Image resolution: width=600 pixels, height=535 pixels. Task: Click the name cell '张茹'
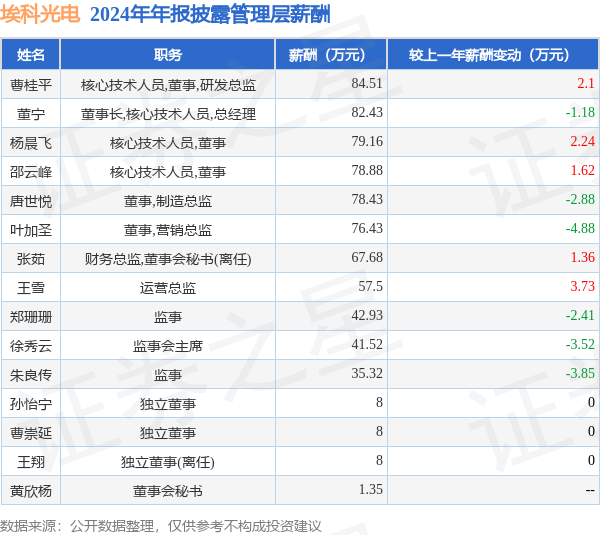(31, 259)
